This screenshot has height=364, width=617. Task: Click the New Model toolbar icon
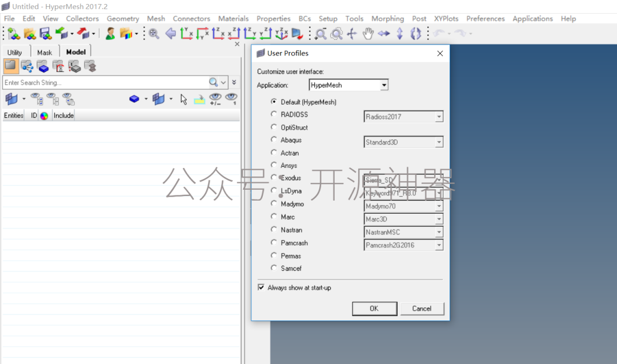[14, 34]
